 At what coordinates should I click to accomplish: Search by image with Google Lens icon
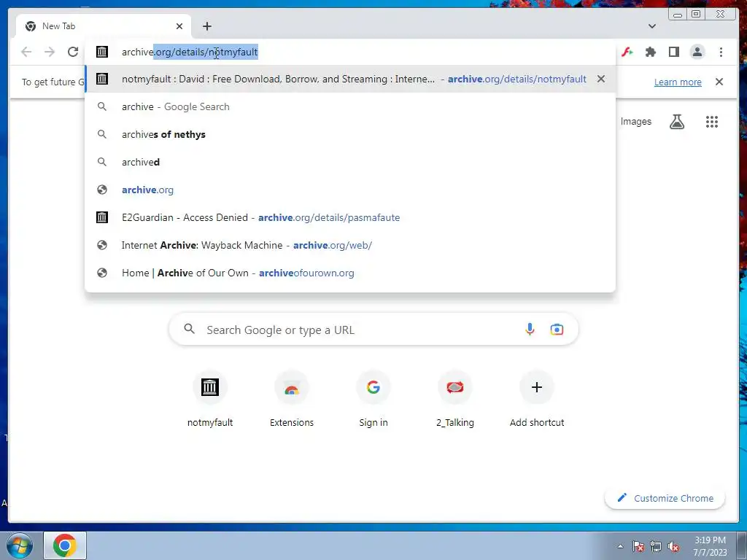(557, 330)
